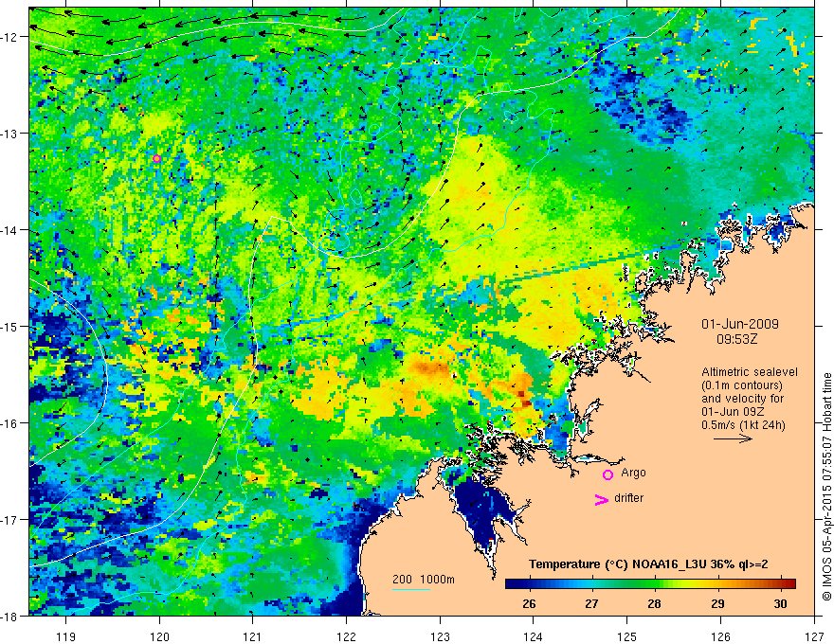The image size is (834, 644).
Task: Click the longitude axis label '123'
Action: coord(440,636)
